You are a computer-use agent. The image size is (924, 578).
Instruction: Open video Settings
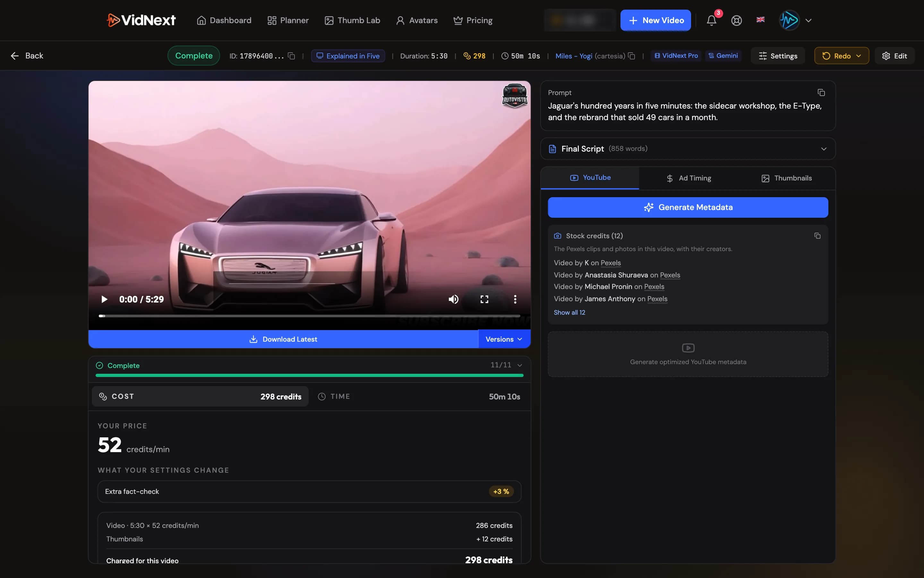[778, 56]
